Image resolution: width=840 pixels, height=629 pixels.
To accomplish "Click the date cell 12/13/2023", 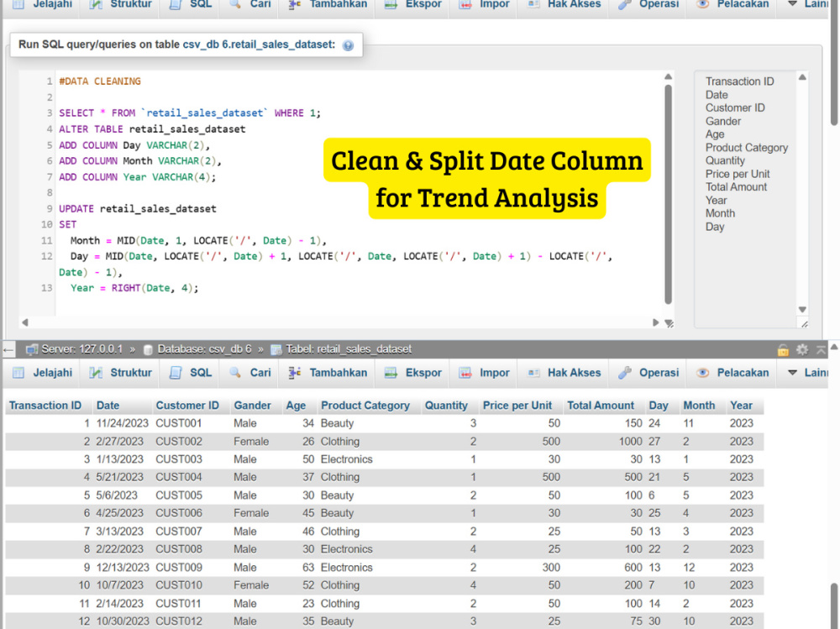I will pos(123,568).
